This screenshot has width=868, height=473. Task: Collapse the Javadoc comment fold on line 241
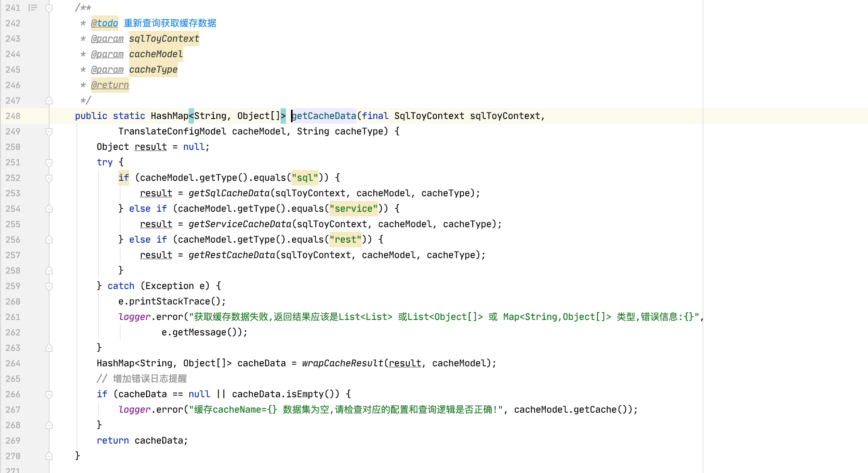pos(49,8)
